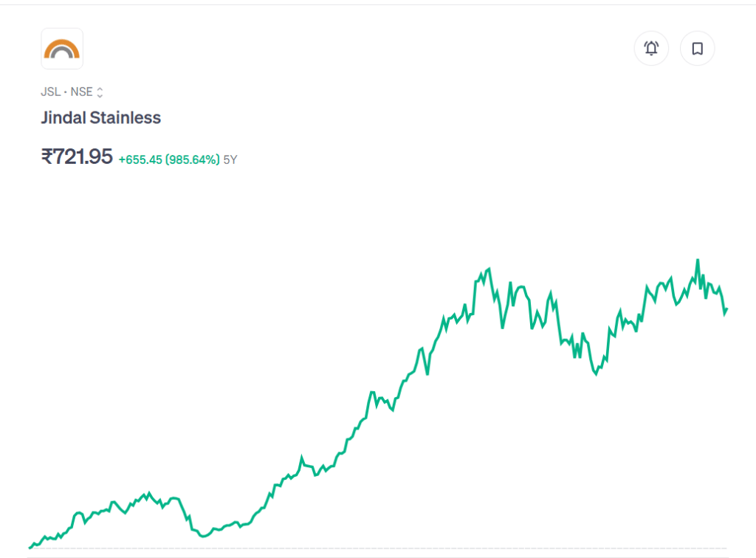
Task: Bookmark Jindal Stainless to watchlist
Action: (697, 49)
